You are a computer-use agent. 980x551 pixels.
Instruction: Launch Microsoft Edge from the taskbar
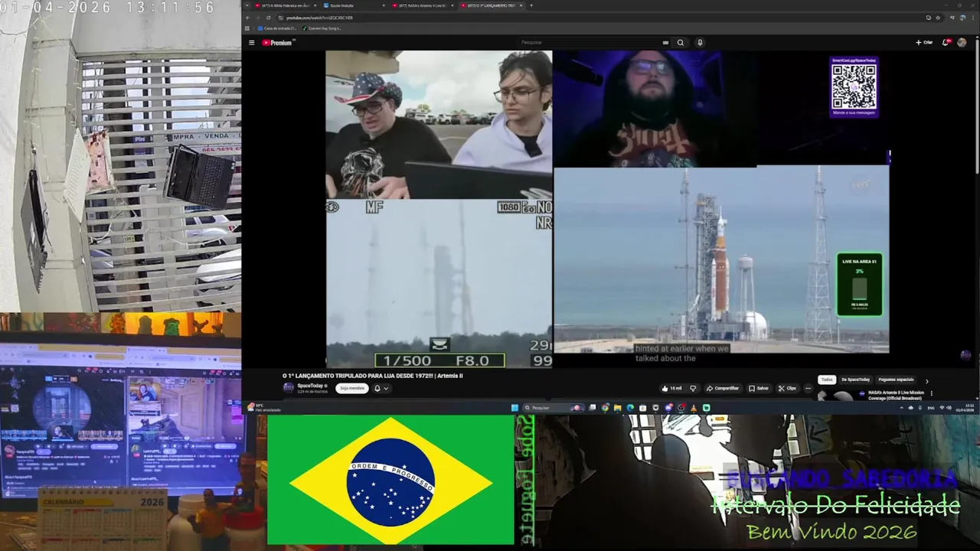(x=630, y=408)
